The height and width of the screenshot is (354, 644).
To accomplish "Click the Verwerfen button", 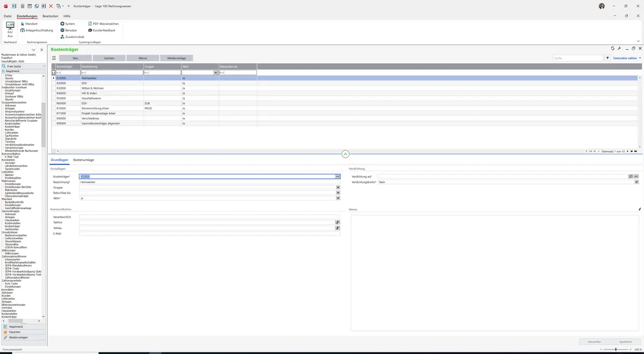I will 595,342.
